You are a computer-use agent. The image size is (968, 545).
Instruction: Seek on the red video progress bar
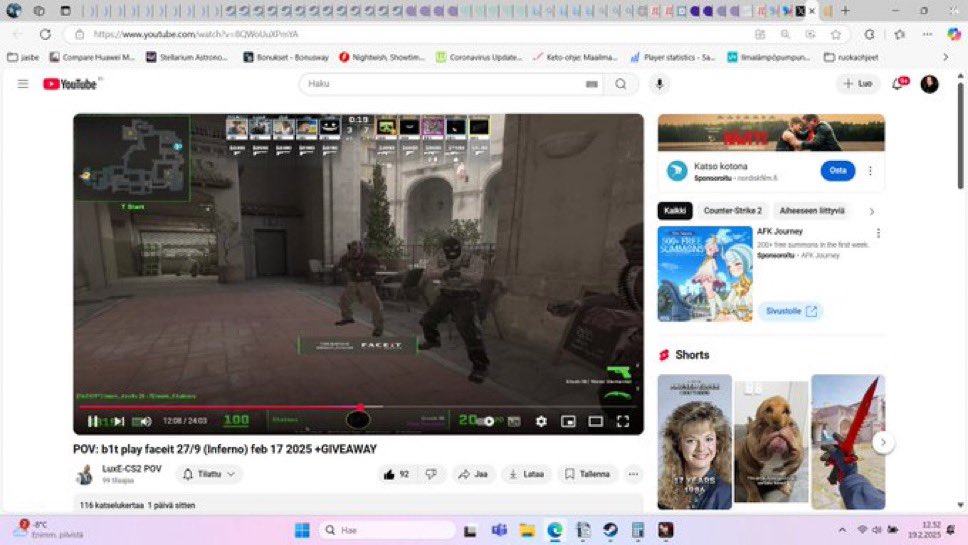pos(358,407)
